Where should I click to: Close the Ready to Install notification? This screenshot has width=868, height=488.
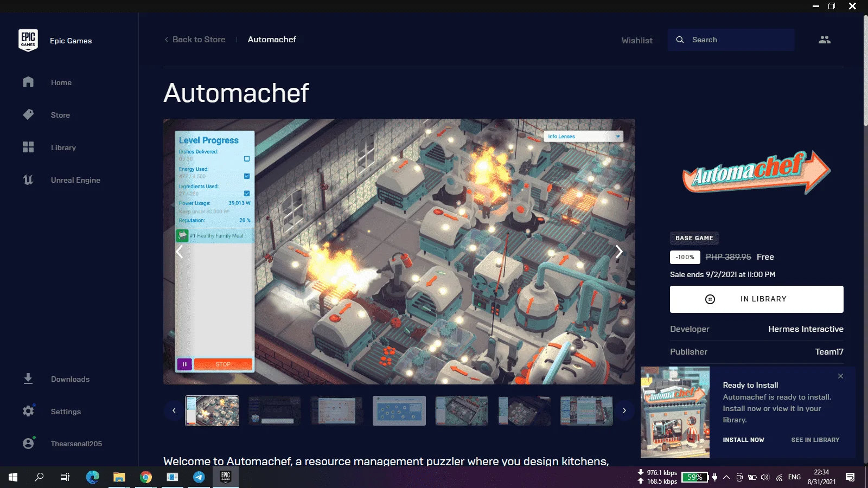click(x=840, y=376)
